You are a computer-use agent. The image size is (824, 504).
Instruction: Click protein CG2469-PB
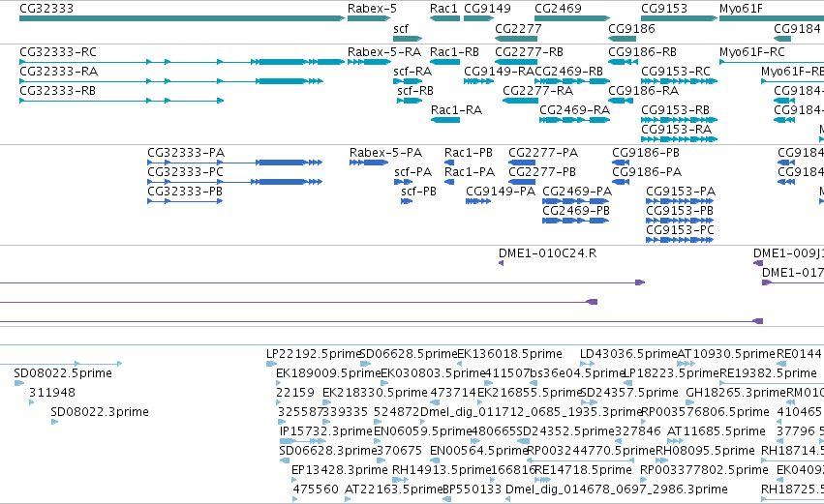pyautogui.click(x=576, y=211)
